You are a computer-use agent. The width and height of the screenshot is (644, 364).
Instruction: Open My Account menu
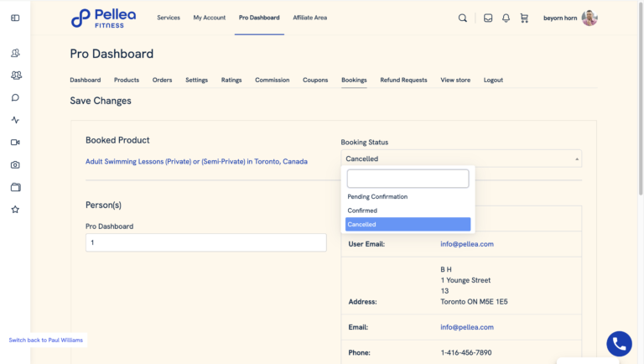coord(210,18)
